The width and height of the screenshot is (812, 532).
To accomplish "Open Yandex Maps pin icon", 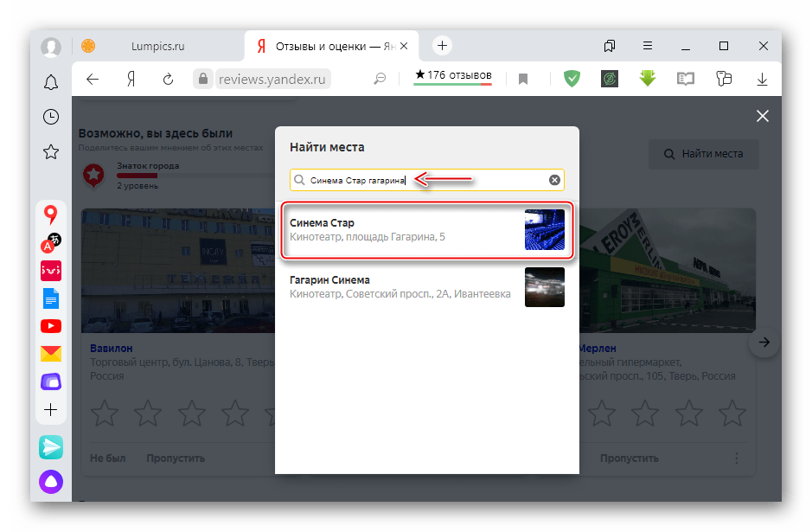I will coord(51,214).
